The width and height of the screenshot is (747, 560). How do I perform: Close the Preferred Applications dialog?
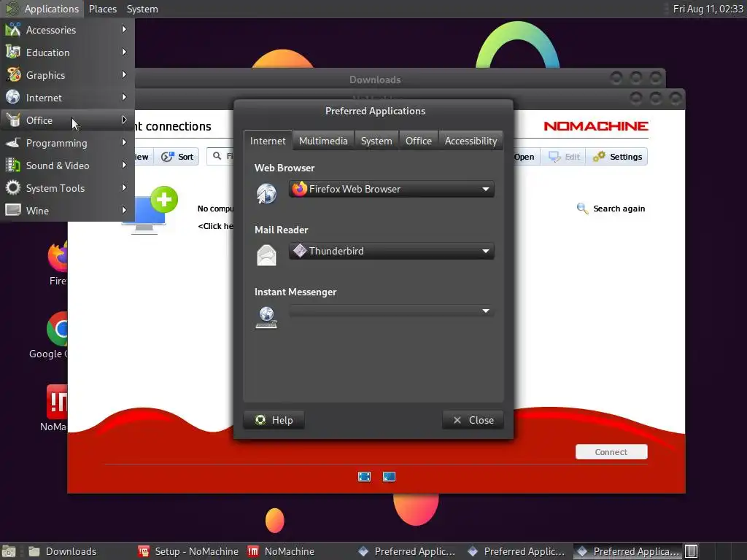[473, 420]
